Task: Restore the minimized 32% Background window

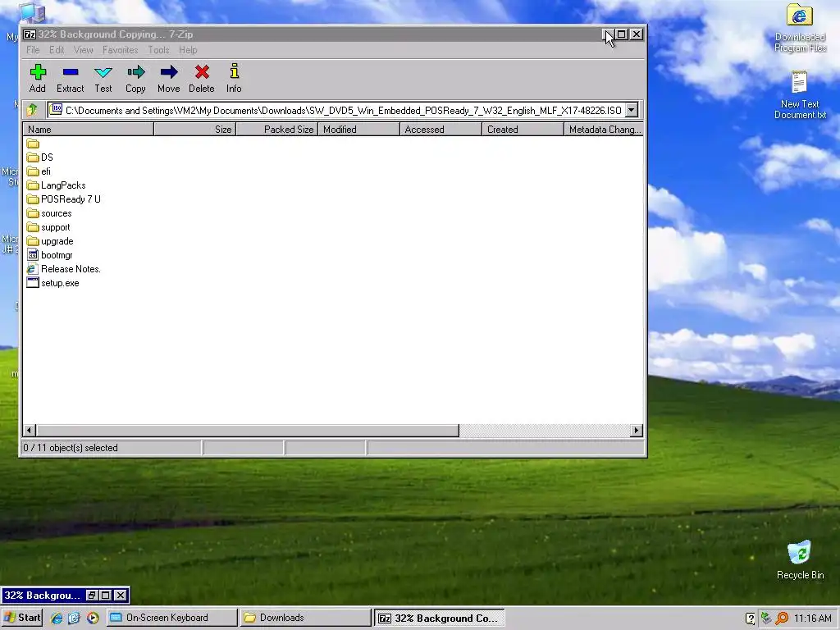Action: (x=92, y=596)
